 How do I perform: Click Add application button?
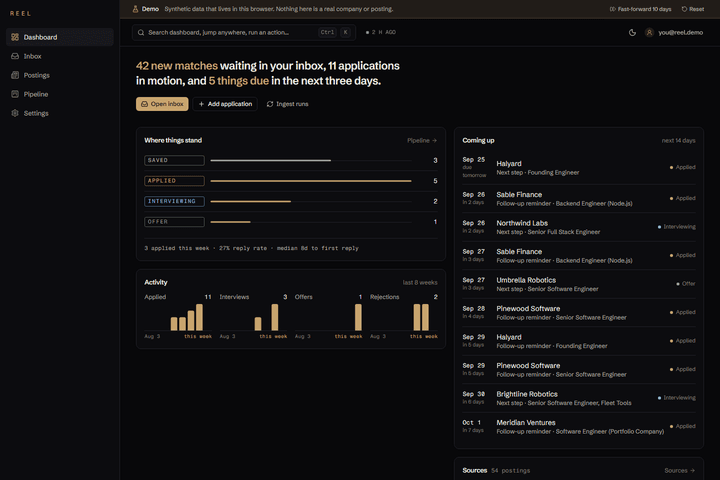click(x=225, y=104)
